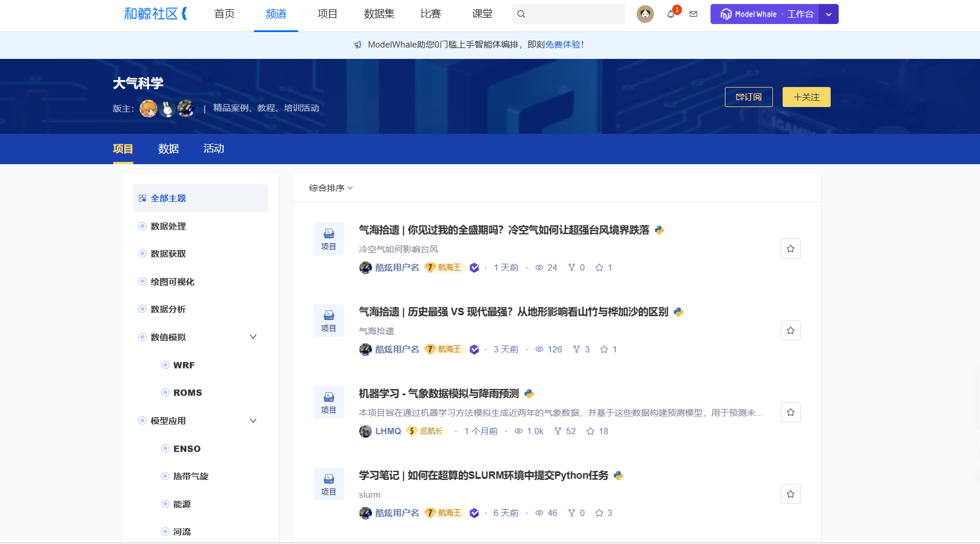Open post 机器学习 - 气象数据模拟与降雨预测
Image resolution: width=980 pixels, height=544 pixels.
(439, 394)
